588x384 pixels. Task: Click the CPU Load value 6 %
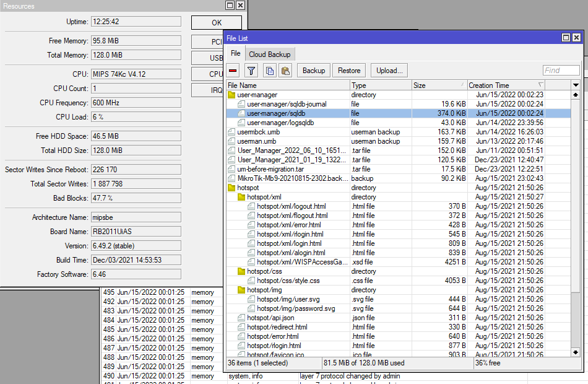point(136,117)
